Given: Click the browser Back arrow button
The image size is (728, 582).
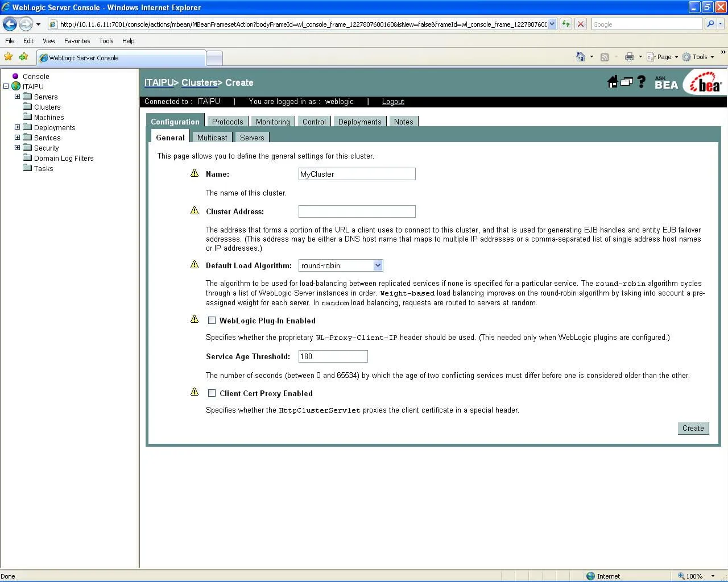Looking at the screenshot, I should (x=10, y=24).
